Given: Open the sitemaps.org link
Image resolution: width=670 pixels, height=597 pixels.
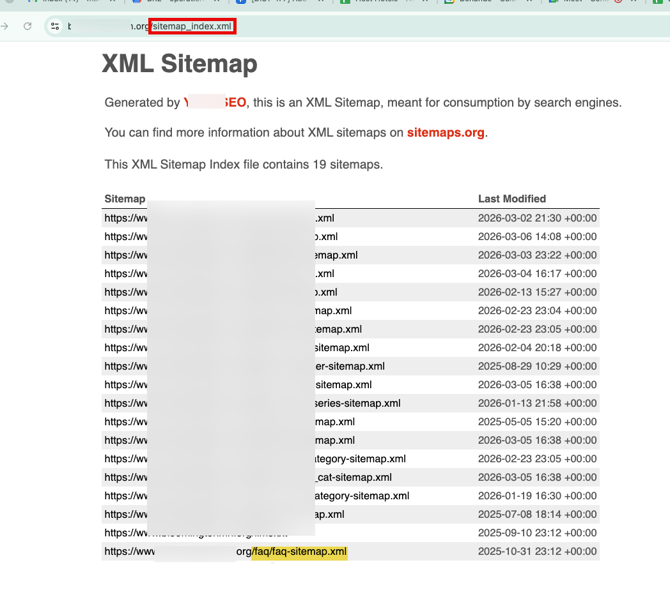Looking at the screenshot, I should [445, 132].
